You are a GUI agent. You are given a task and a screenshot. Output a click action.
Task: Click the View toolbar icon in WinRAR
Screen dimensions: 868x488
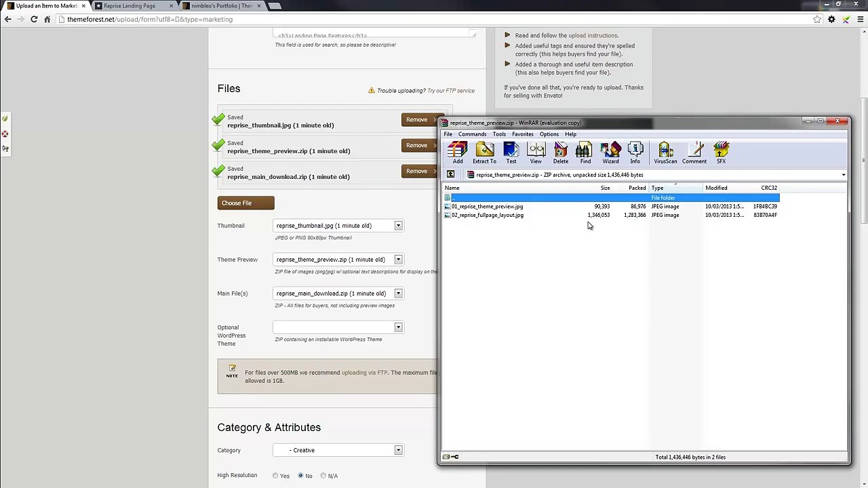[536, 152]
